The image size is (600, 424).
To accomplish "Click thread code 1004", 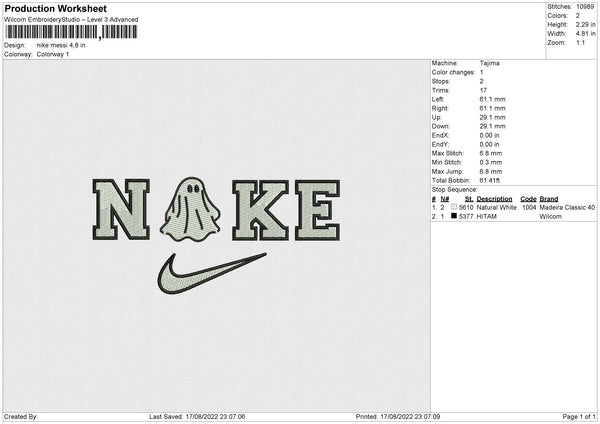I will coord(529,207).
